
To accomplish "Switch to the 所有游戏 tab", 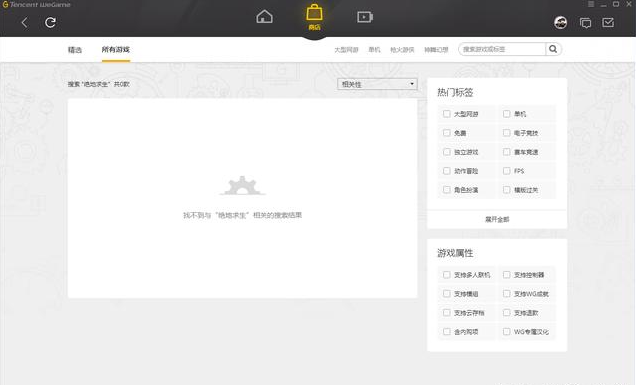I will [116, 49].
